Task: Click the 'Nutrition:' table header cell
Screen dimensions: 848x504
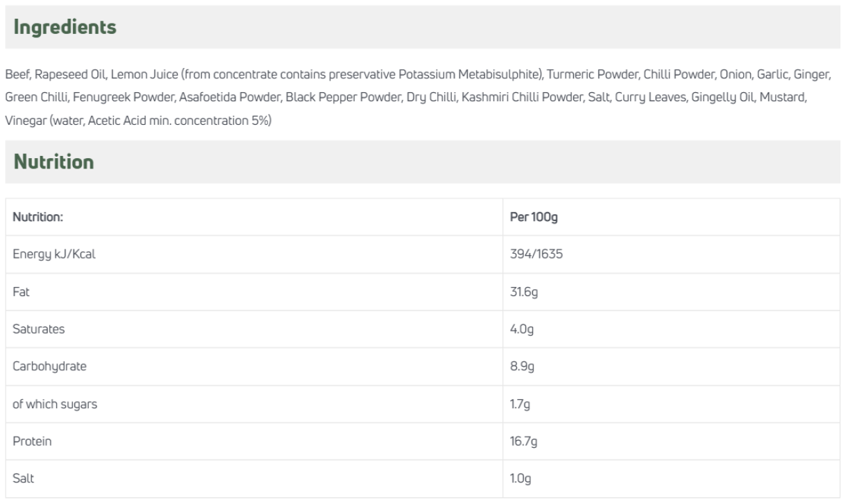Action: [x=38, y=217]
